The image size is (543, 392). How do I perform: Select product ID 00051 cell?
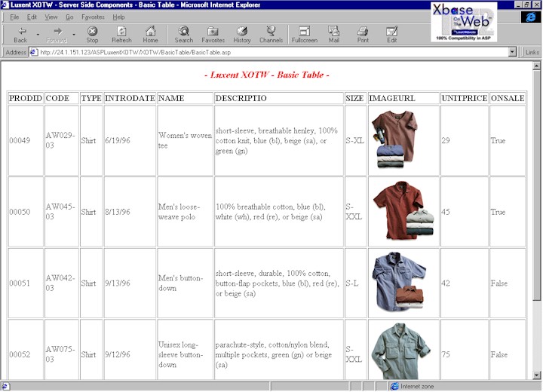click(x=26, y=283)
